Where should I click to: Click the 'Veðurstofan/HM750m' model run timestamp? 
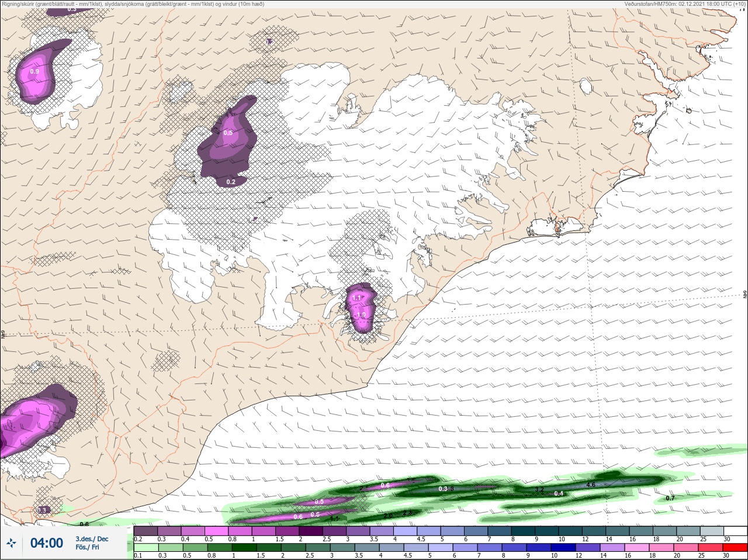tap(685, 4)
